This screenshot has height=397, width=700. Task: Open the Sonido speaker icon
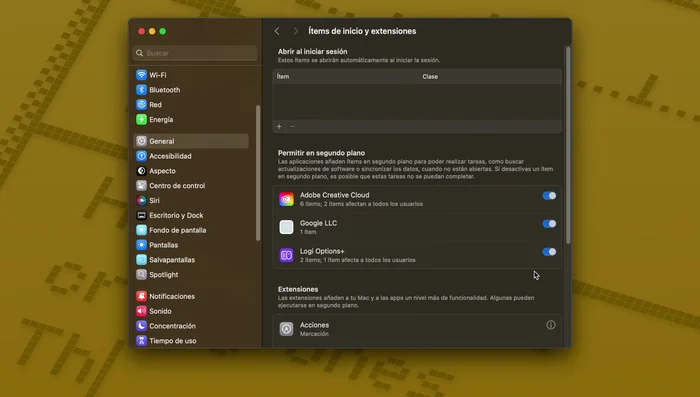point(142,311)
